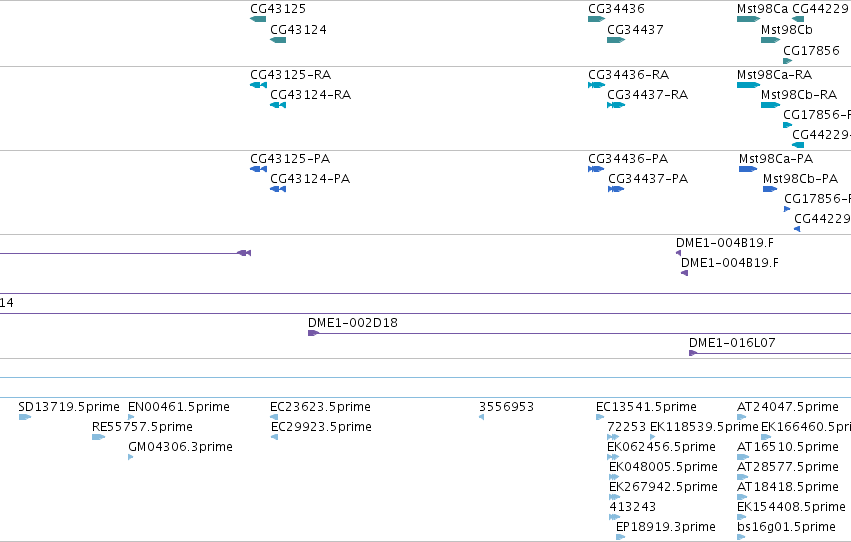This screenshot has height=542, width=851.
Task: Click the CG43125-PA label
Action: tap(290, 159)
